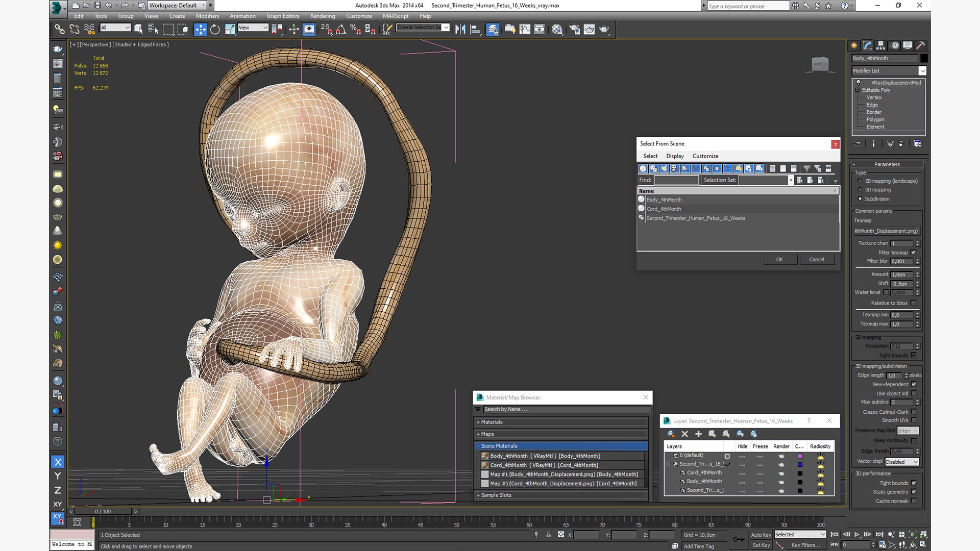The height and width of the screenshot is (551, 980).
Task: Click create new layer plus icon
Action: pyautogui.click(x=698, y=434)
